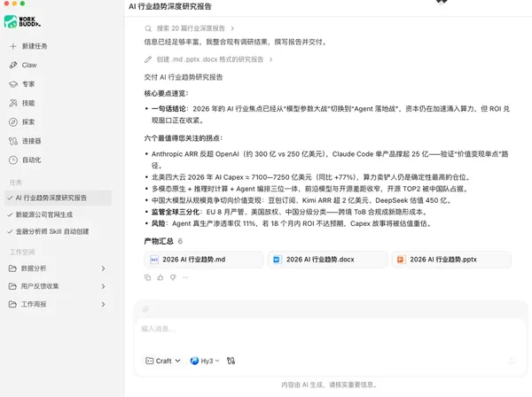This screenshot has width=532, height=397.
Task: Click the pencil icon before 创建 step
Action: pyautogui.click(x=148, y=59)
